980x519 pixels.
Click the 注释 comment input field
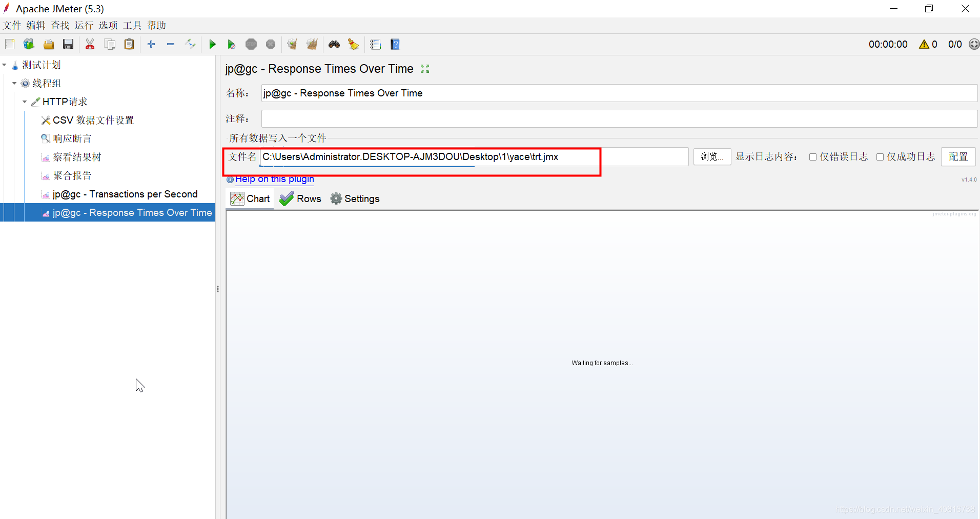[619, 118]
